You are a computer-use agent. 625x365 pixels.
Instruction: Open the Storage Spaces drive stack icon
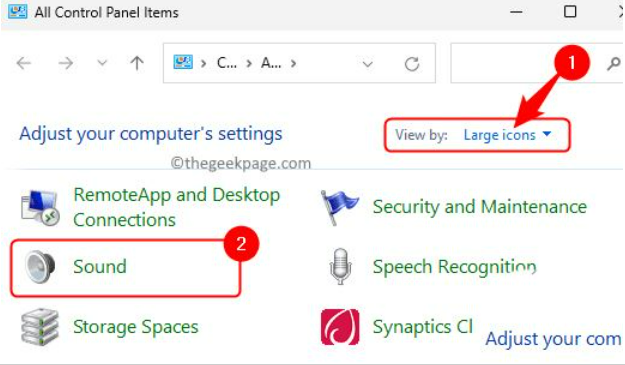click(40, 327)
